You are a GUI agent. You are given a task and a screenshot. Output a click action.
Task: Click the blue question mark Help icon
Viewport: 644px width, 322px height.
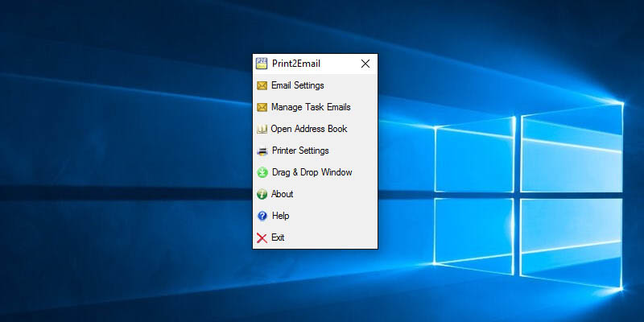pyautogui.click(x=262, y=216)
